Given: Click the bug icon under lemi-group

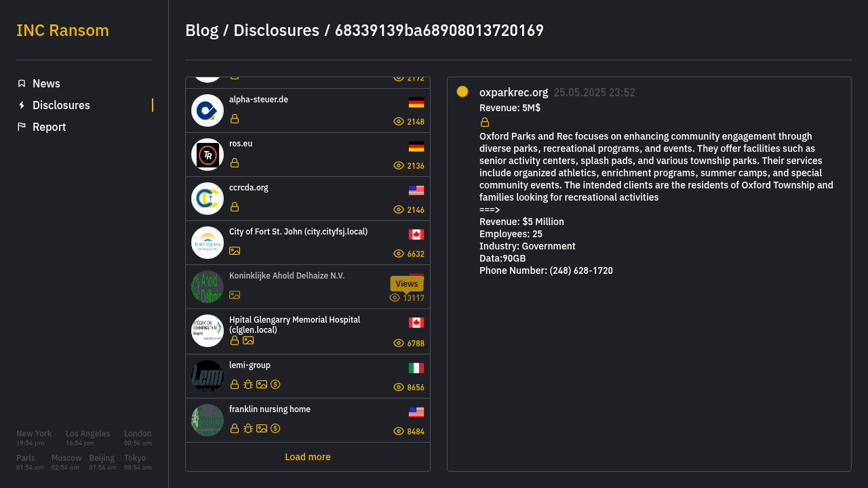Looking at the screenshot, I should [248, 384].
